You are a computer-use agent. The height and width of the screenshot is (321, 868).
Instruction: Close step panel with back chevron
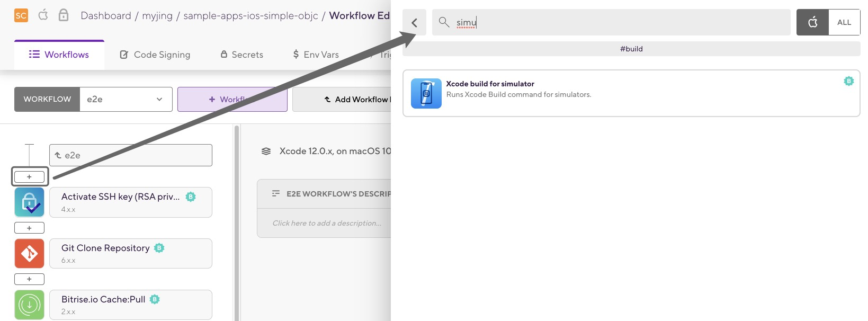[415, 23]
